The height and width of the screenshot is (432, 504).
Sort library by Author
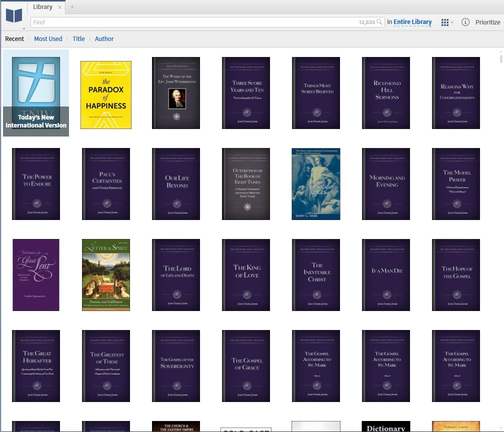tap(104, 38)
